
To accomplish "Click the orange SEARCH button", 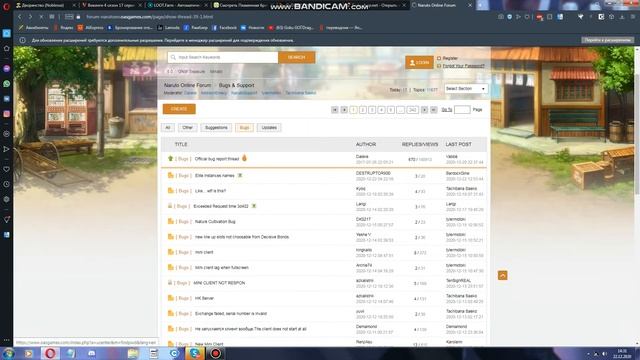I will coord(297,58).
